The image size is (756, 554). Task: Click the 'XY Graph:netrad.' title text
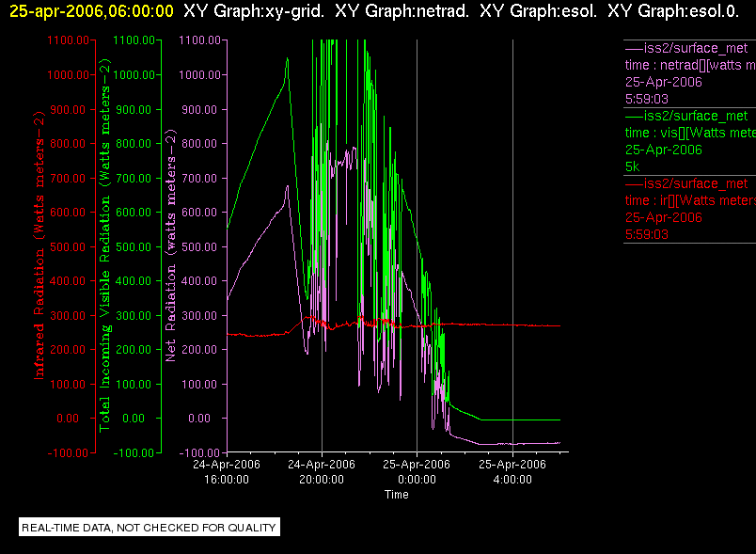[x=402, y=10]
